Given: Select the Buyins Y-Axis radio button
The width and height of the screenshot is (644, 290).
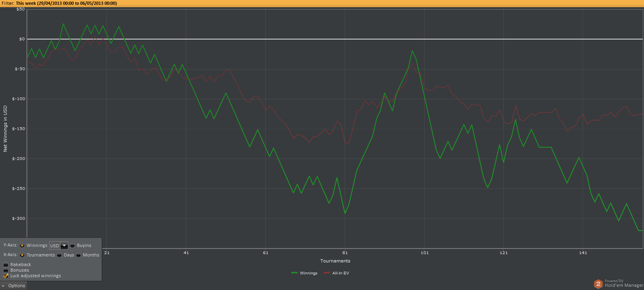Looking at the screenshot, I should pyautogui.click(x=73, y=245).
